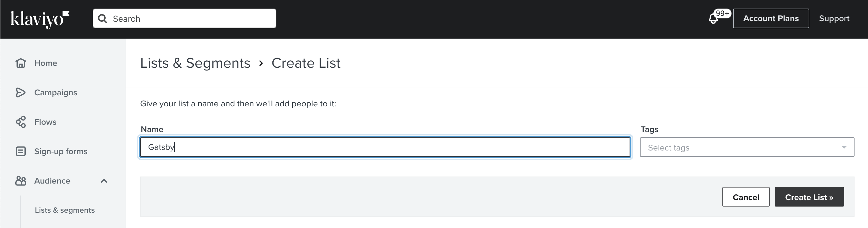Image resolution: width=868 pixels, height=228 pixels.
Task: Click the Cancel button
Action: click(746, 197)
